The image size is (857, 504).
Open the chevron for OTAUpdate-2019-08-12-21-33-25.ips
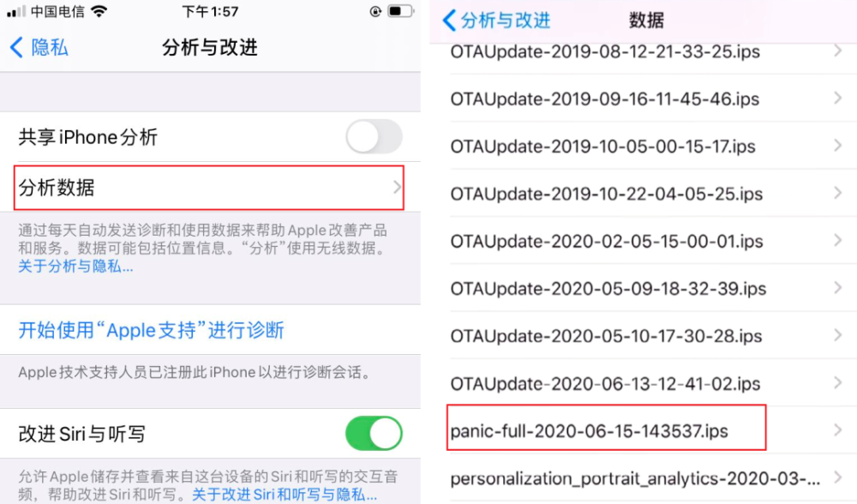point(838,51)
